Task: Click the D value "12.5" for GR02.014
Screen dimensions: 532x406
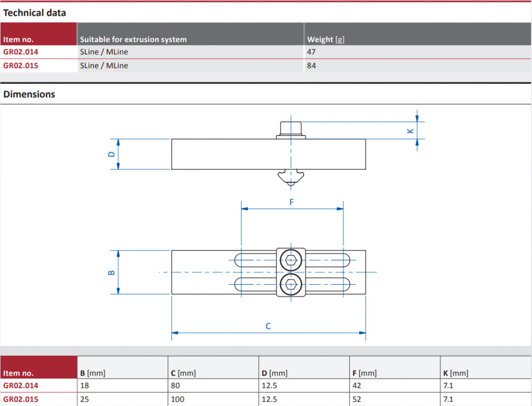Action: coord(269,386)
